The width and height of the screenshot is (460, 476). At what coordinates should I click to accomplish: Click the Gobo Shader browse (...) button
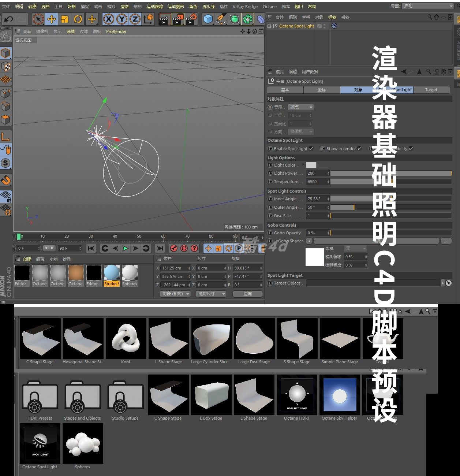tap(446, 241)
